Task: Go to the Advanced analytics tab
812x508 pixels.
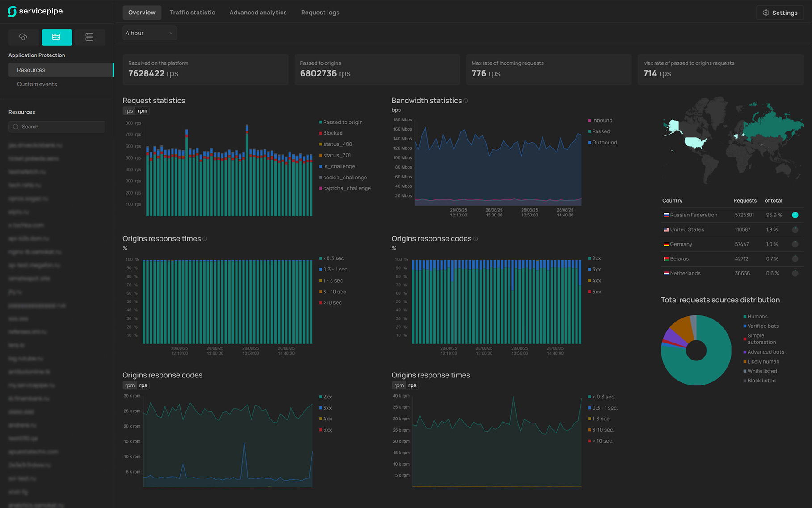Action: (x=258, y=13)
